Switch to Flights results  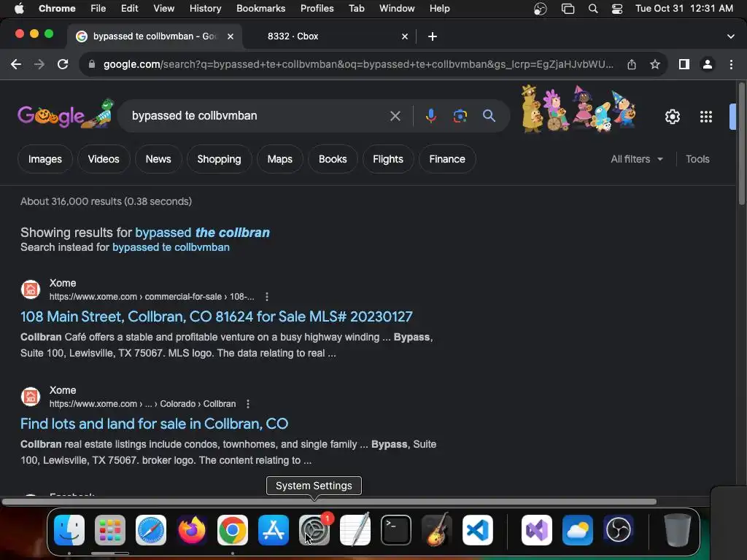point(388,159)
